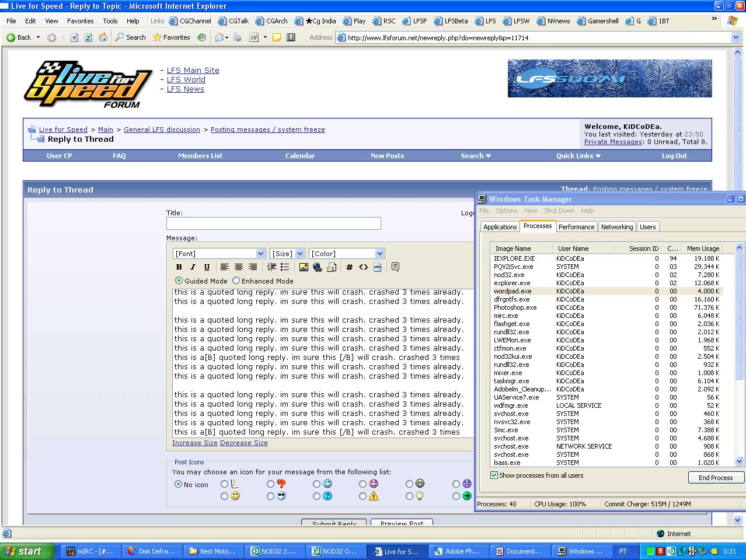The height and width of the screenshot is (560, 746).
Task: Open LFS Main Site link
Action: [193, 71]
